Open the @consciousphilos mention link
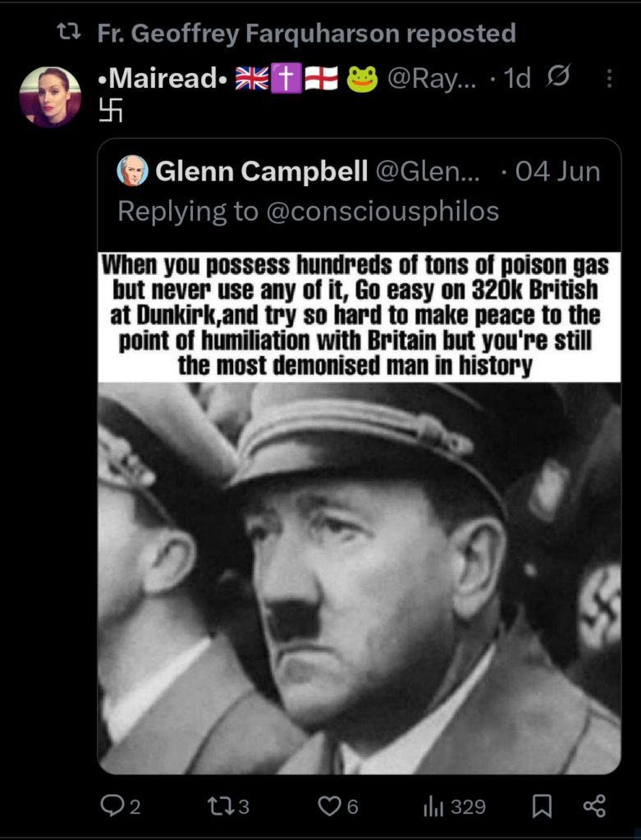The height and width of the screenshot is (840, 641). (x=382, y=212)
